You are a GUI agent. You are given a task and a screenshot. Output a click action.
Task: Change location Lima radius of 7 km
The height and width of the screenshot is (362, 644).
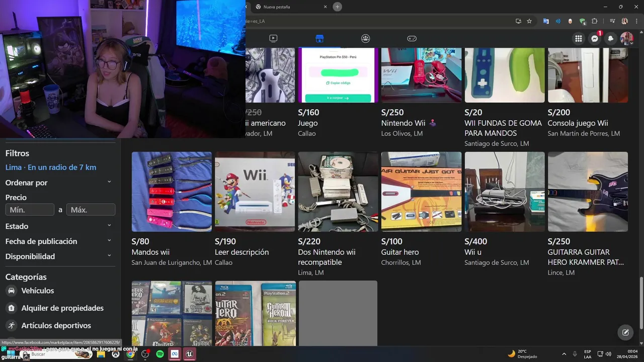click(x=51, y=167)
